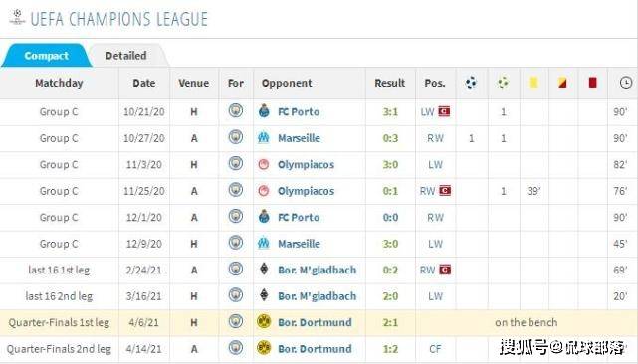
Task: Click the assists green ball column icon
Action: coord(503,83)
